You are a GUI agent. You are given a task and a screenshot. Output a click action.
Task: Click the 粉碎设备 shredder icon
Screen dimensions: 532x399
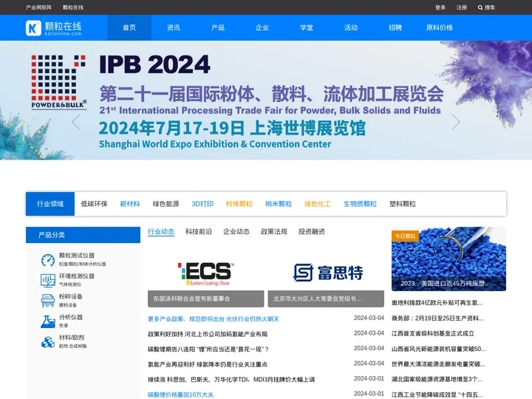pos(48,301)
